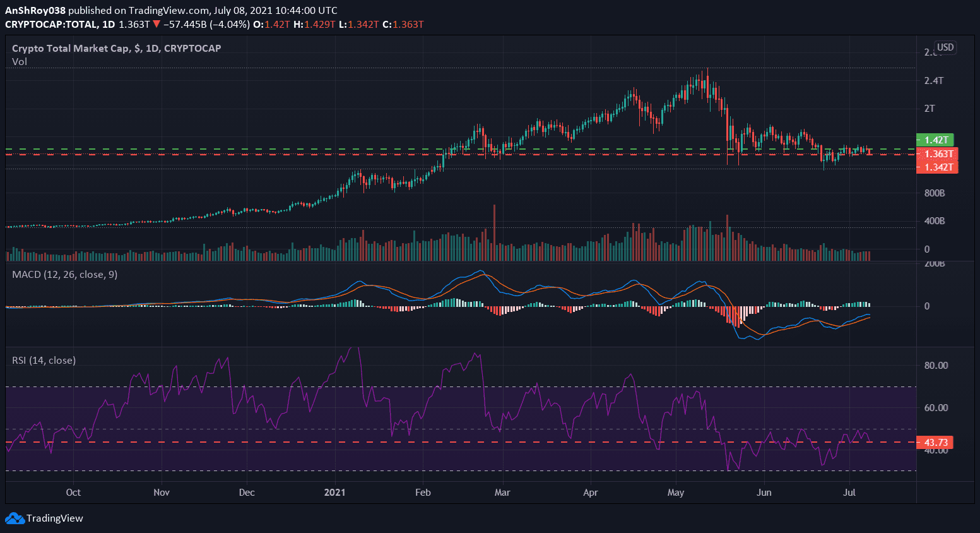Click the green 1.42T price label
The width and height of the screenshot is (980, 533).
pyautogui.click(x=936, y=140)
